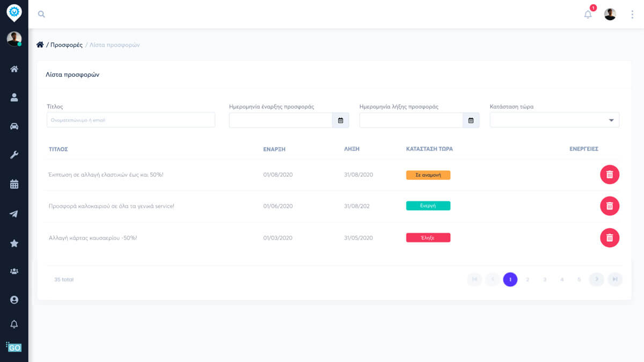644x362 pixels.
Task: Open the end date calendar picker
Action: (471, 120)
